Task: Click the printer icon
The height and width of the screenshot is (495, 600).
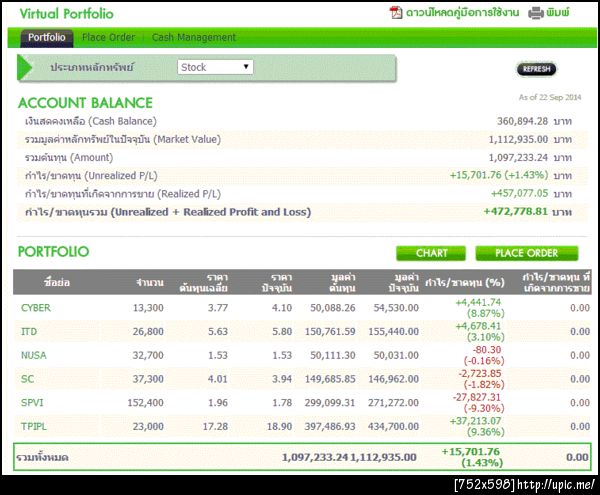Action: [x=536, y=13]
